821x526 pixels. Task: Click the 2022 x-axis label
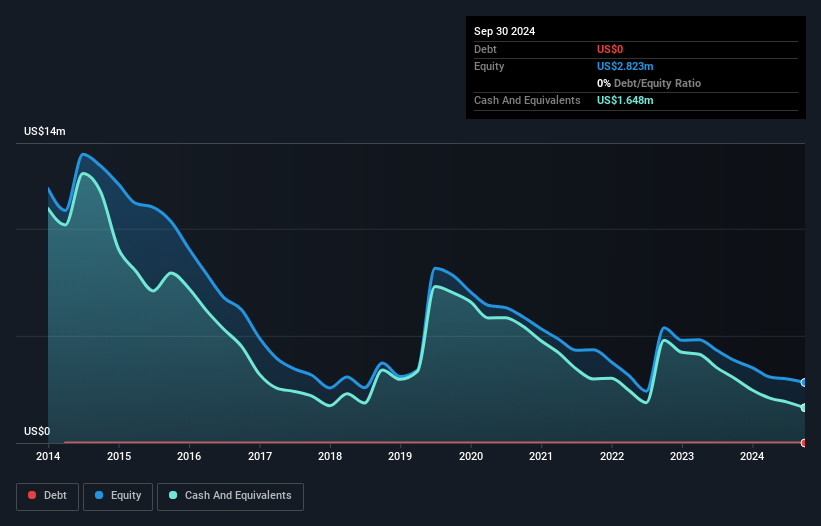click(x=612, y=456)
